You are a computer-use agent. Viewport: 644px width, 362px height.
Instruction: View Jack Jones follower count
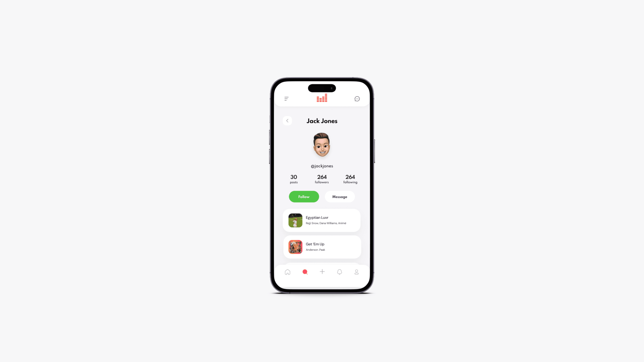point(322,179)
